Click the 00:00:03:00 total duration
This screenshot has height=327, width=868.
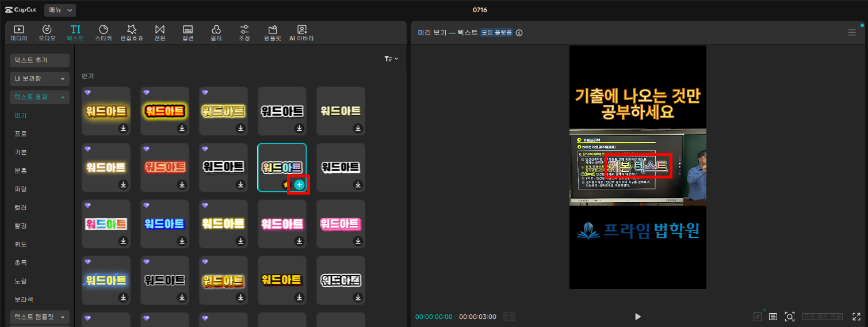point(477,317)
